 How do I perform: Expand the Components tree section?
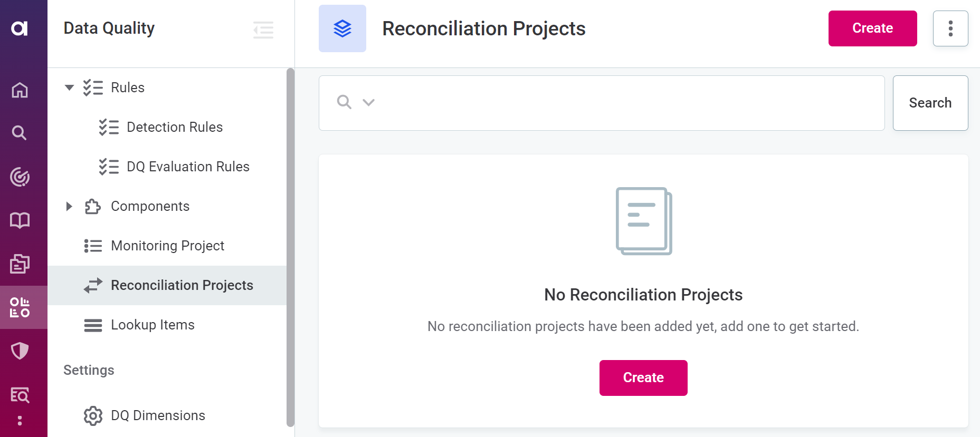point(69,206)
